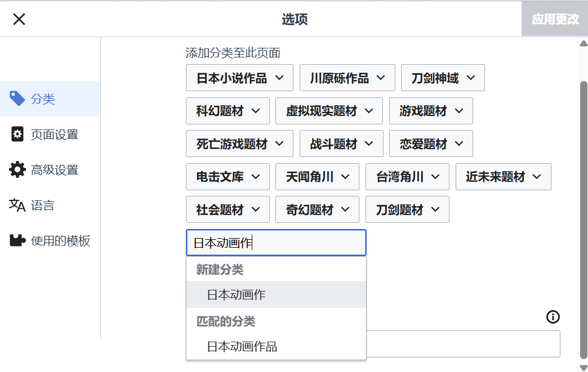The width and height of the screenshot is (588, 372).
Task: Click the puzzle icon for 使用的模板
Action: [x=17, y=241]
